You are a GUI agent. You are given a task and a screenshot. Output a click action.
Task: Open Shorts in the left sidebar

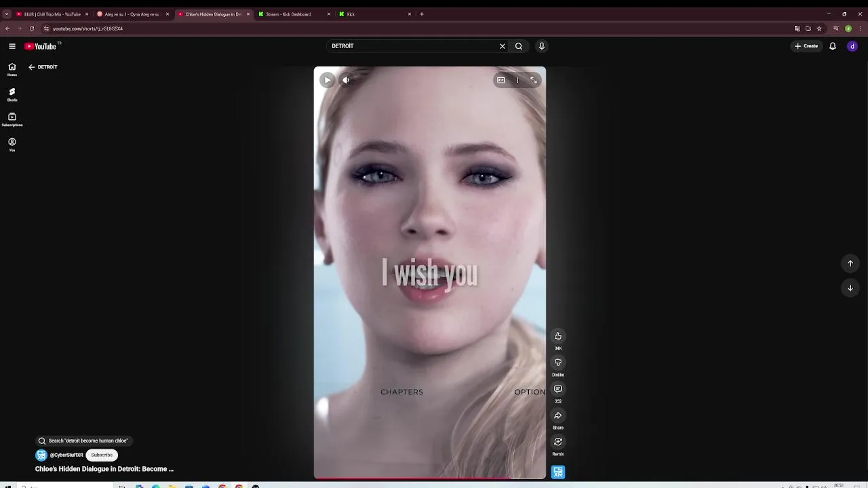12,95
